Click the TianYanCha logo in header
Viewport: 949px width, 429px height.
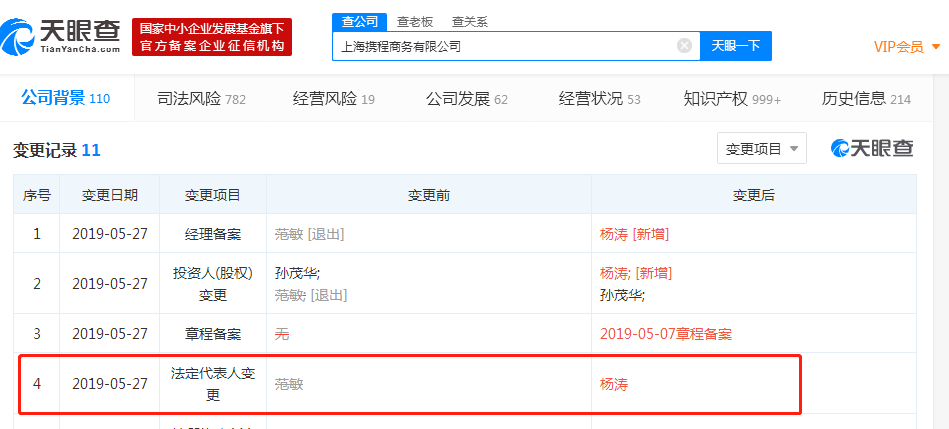click(x=61, y=36)
